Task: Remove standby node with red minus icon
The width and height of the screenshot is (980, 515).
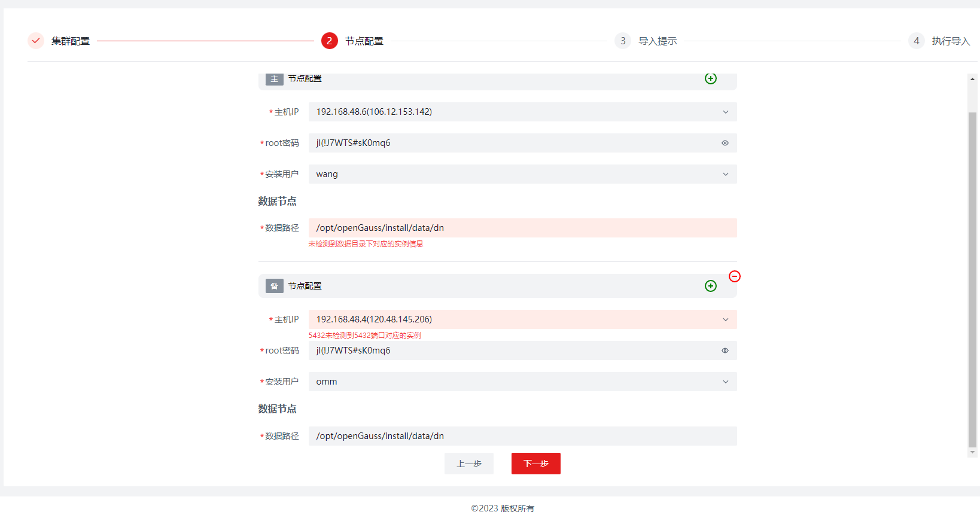Action: 735,276
